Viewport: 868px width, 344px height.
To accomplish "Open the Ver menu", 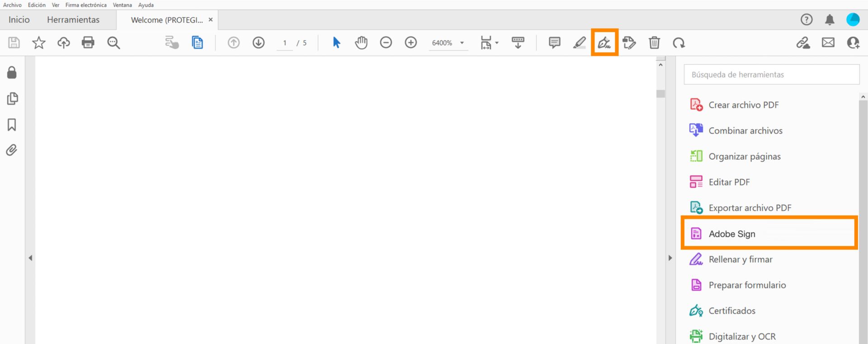I will (56, 5).
